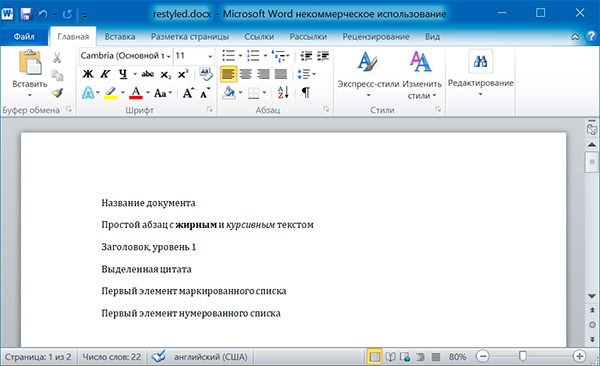Switch to full screen reading view
Image resolution: width=600 pixels, height=366 pixels.
click(x=390, y=357)
